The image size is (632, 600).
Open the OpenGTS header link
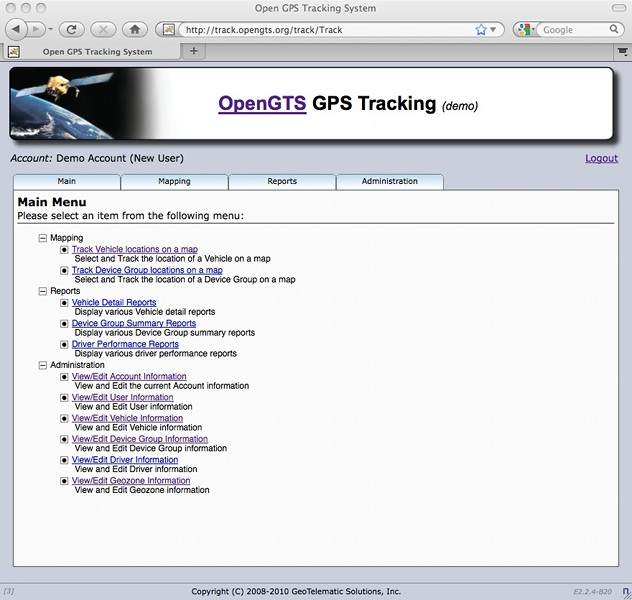pyautogui.click(x=262, y=104)
